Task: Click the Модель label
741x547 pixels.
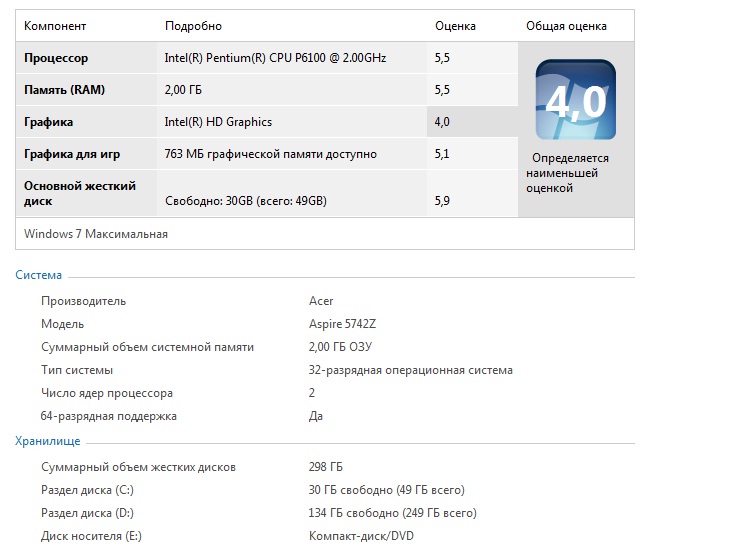Action: coord(62,324)
